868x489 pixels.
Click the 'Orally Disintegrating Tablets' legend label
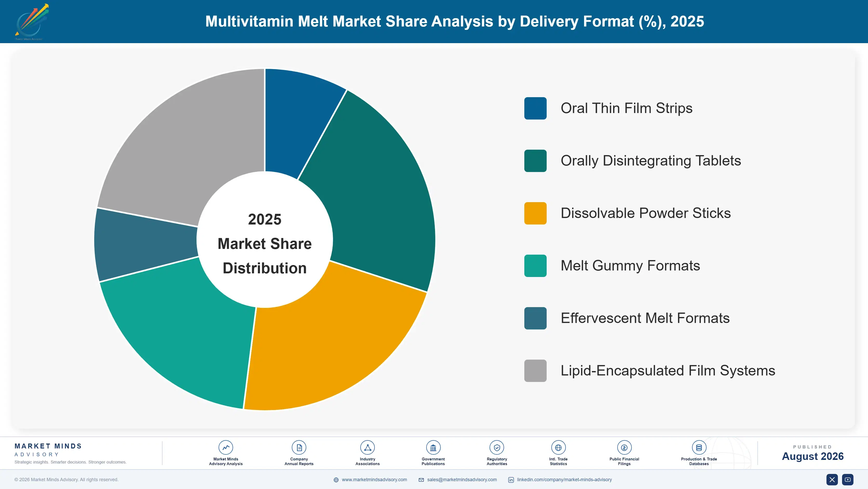[x=651, y=161]
